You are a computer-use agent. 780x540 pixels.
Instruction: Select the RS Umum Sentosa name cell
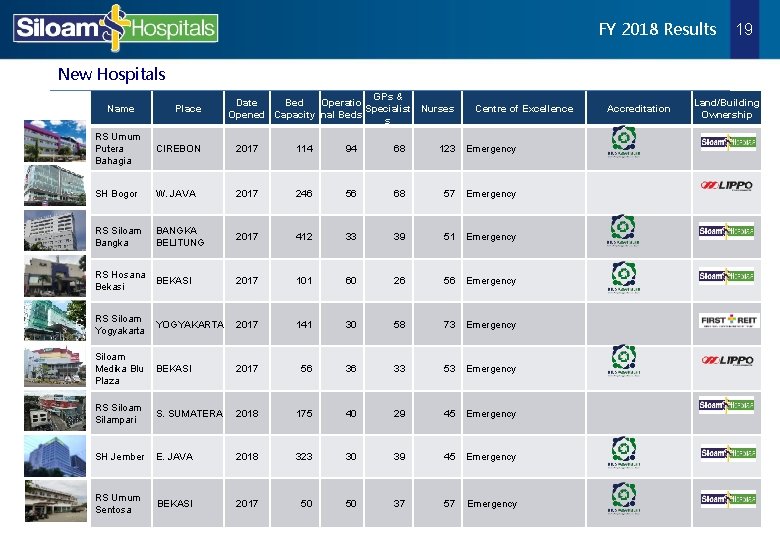(121, 503)
